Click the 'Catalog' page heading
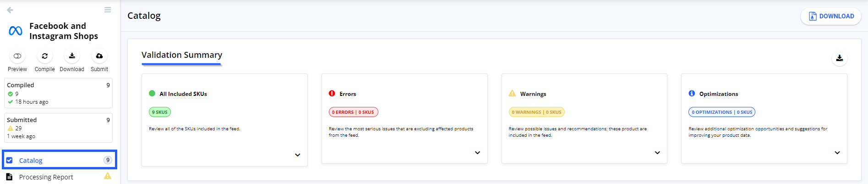The height and width of the screenshot is (184, 868). pos(144,16)
